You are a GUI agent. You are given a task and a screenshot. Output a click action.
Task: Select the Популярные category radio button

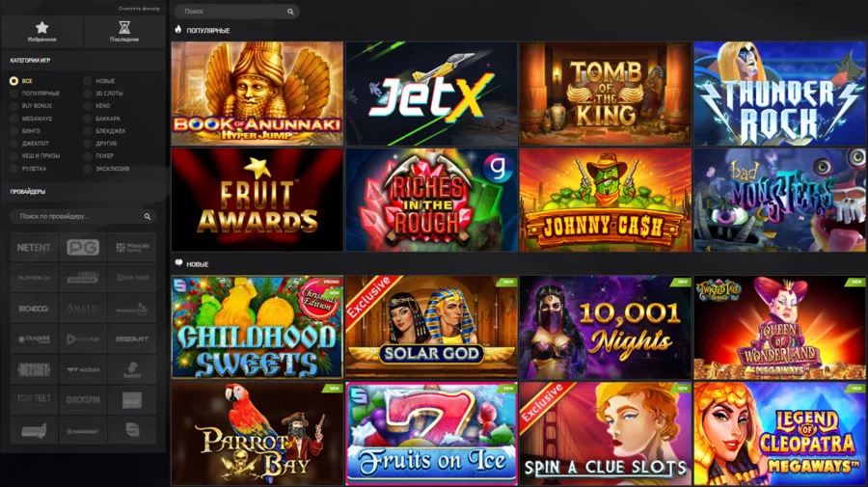14,94
